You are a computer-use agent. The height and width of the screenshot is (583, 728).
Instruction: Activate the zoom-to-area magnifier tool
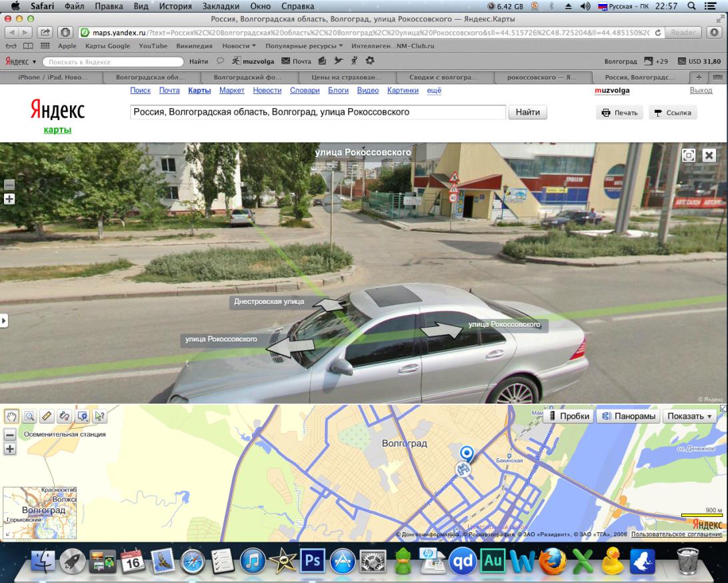[x=29, y=416]
